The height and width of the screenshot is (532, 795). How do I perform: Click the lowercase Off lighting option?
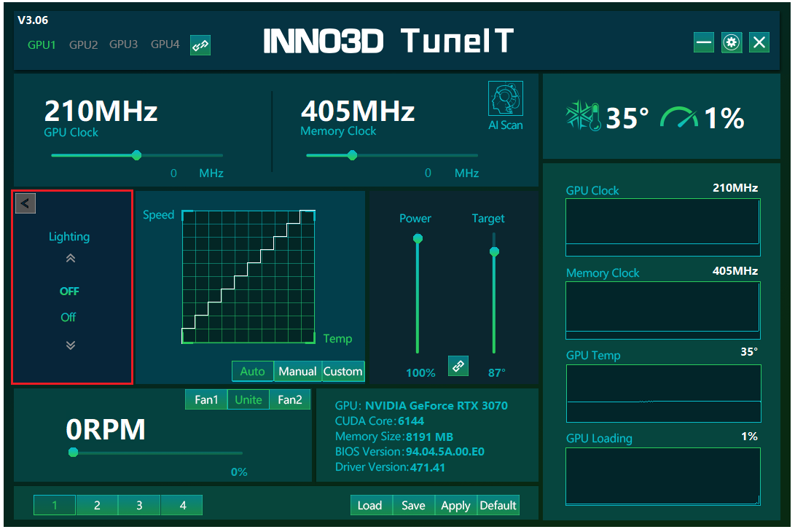[68, 318]
